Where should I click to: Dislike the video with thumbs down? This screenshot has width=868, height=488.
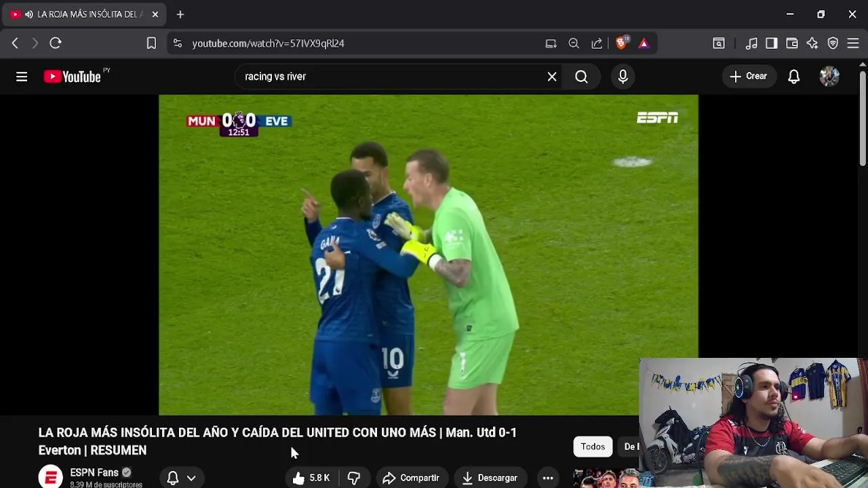click(x=353, y=478)
